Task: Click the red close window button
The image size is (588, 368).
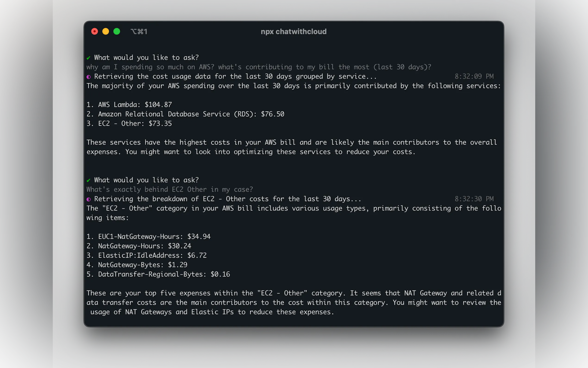Action: point(94,31)
